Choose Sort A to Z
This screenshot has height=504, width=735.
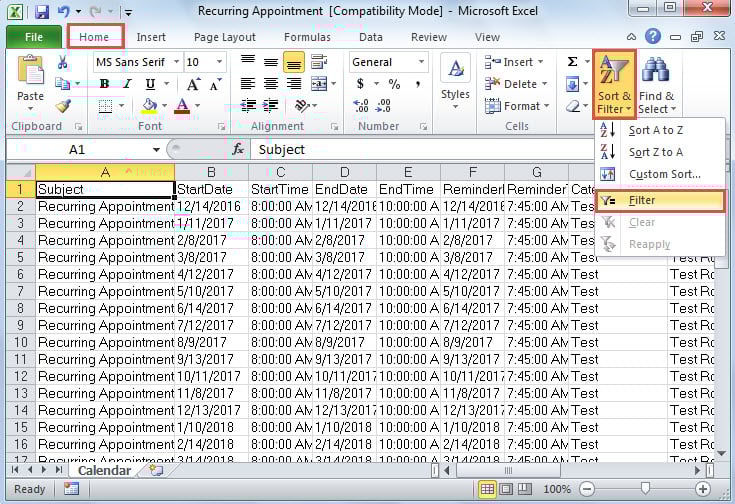656,130
